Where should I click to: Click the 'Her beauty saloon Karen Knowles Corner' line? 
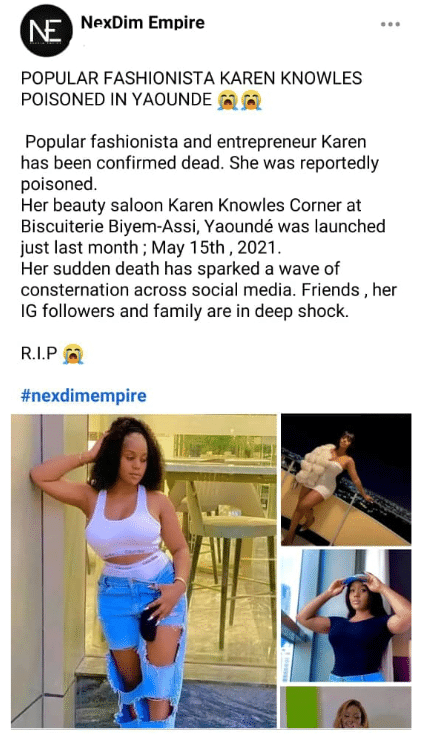tap(191, 205)
